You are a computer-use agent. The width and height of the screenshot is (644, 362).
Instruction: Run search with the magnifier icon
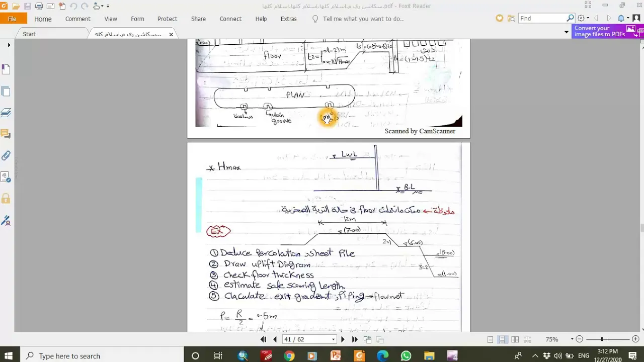tap(571, 18)
